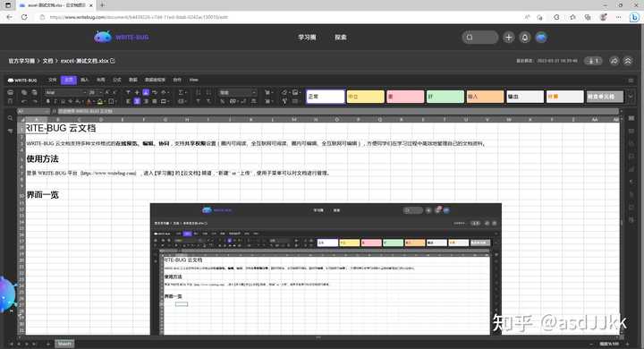Toggle strikethrough formatting
This screenshot has width=644, height=349.
(x=71, y=101)
